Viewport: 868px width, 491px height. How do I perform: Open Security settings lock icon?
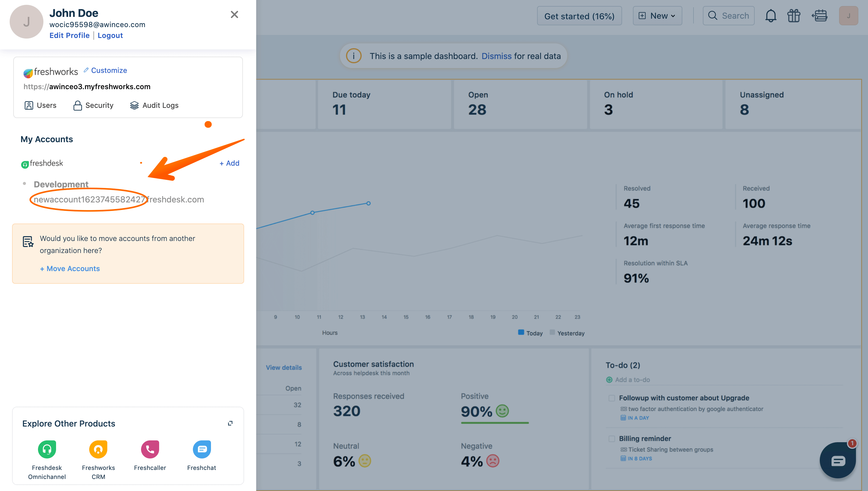pos(77,105)
